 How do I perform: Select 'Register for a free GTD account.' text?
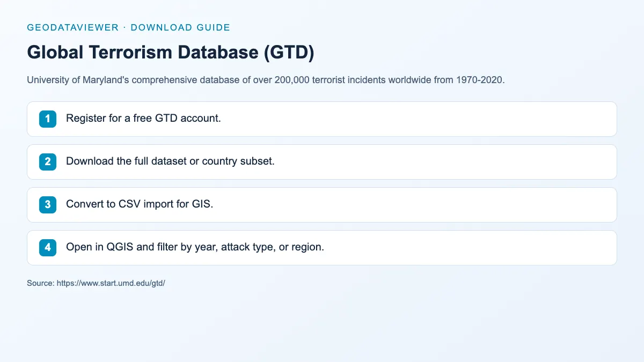143,119
